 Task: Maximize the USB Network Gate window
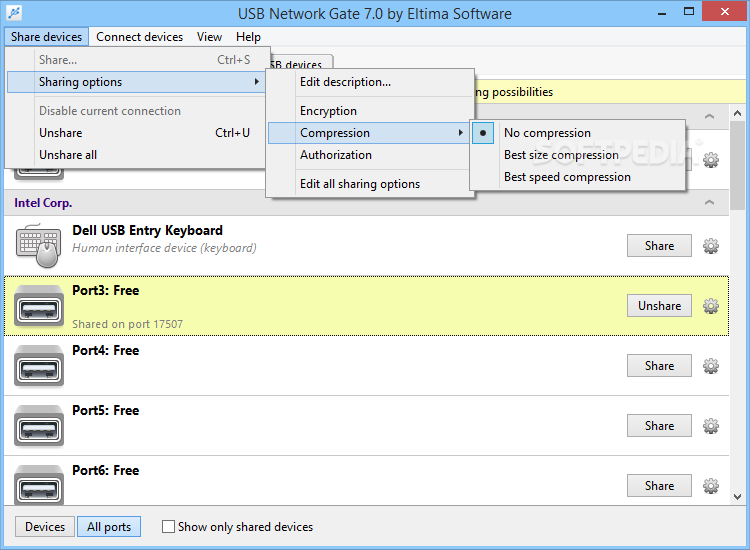(689, 11)
